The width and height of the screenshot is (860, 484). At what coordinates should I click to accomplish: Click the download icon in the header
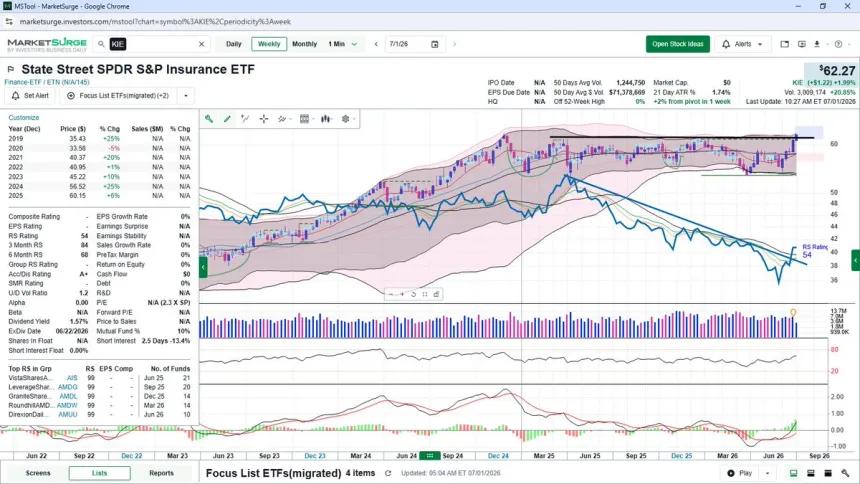tap(817, 44)
